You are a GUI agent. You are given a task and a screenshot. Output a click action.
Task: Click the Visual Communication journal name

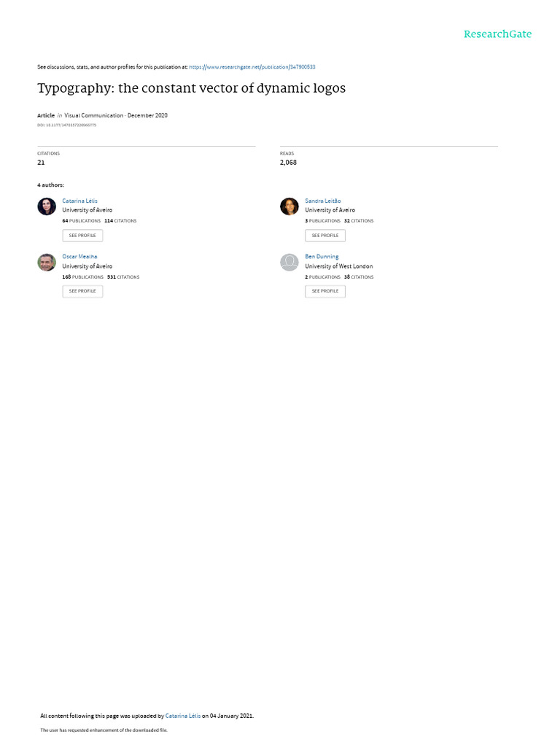[x=94, y=115]
